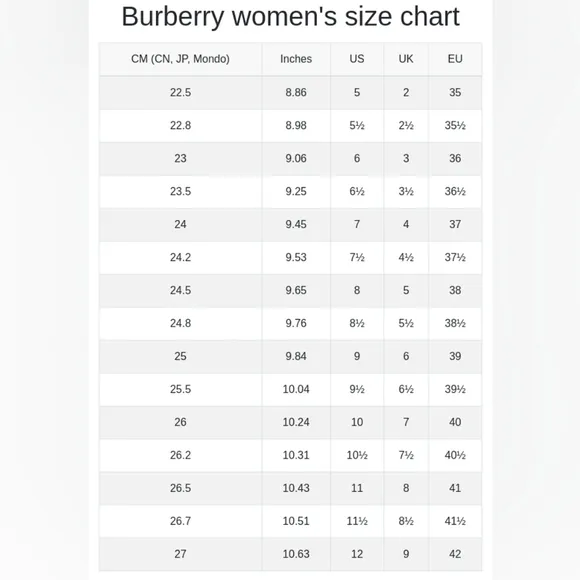
Task: Click US size 6½ cell
Action: click(x=357, y=191)
